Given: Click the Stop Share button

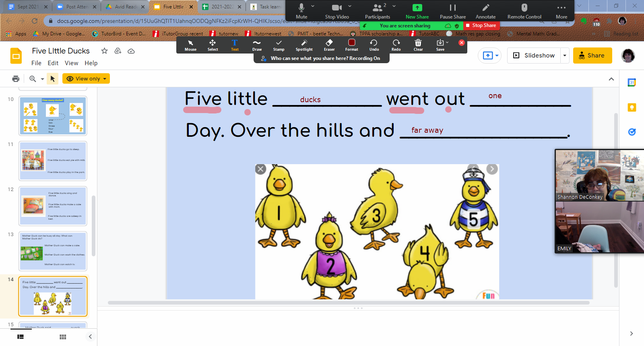Looking at the screenshot, I should pyautogui.click(x=481, y=25).
